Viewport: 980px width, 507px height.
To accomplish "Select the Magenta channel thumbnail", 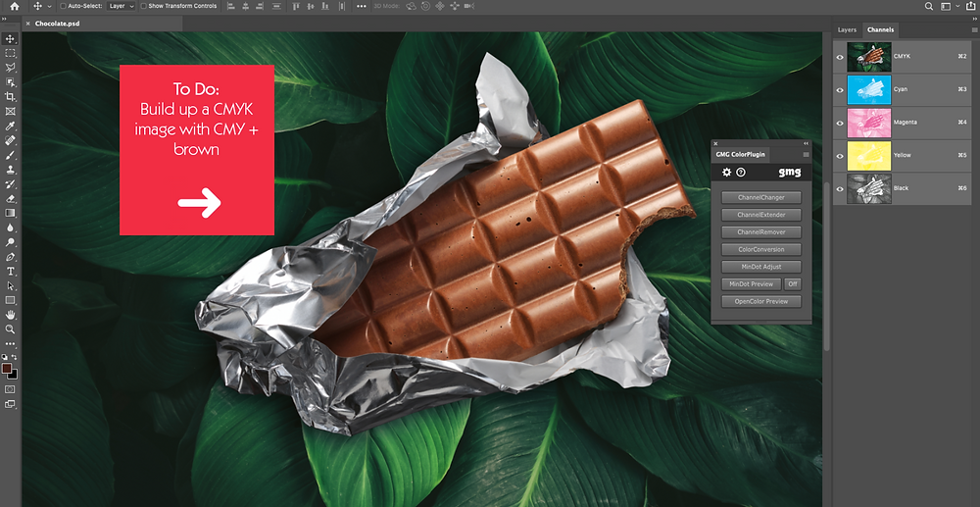I will (868, 124).
